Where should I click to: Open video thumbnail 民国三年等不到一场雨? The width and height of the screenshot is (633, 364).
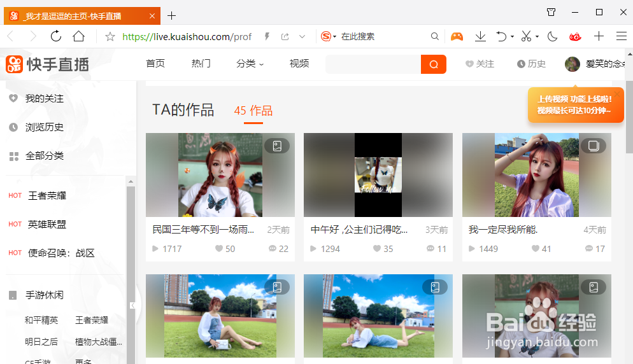point(220,175)
